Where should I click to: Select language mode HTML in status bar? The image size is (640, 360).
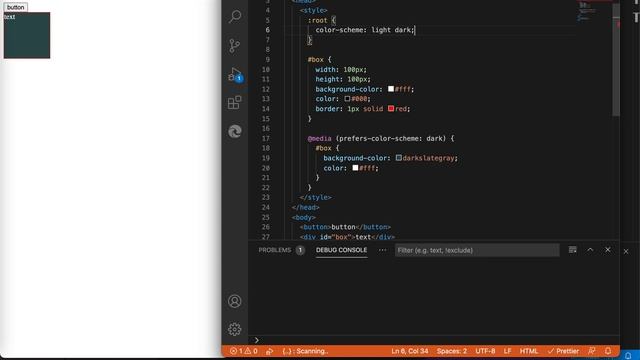(x=529, y=351)
